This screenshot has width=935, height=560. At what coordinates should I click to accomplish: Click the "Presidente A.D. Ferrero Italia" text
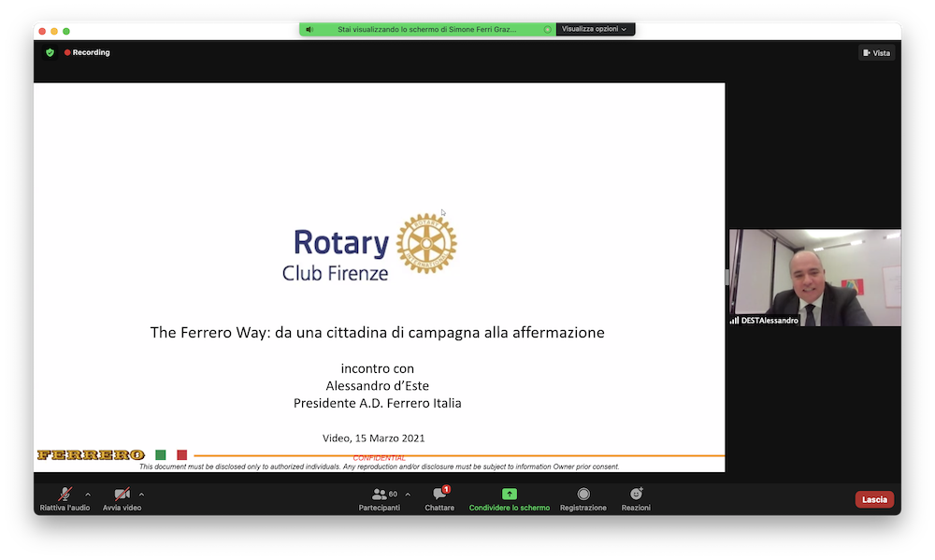click(x=378, y=403)
